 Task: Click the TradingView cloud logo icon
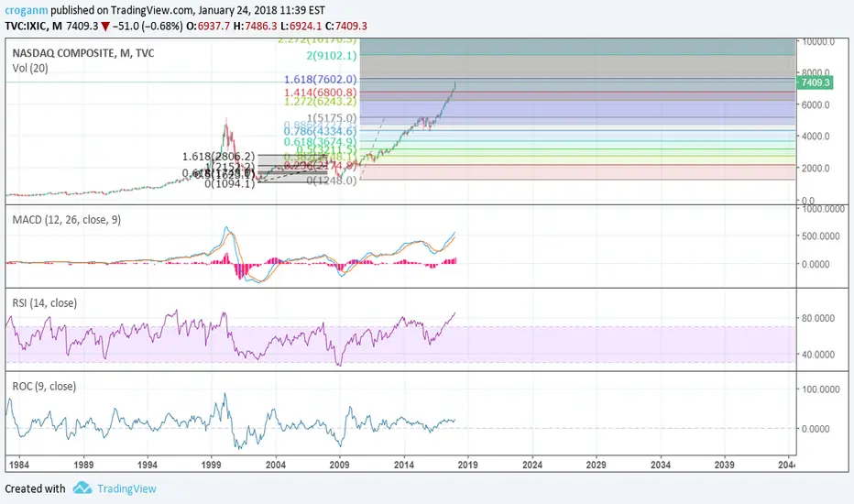point(82,488)
